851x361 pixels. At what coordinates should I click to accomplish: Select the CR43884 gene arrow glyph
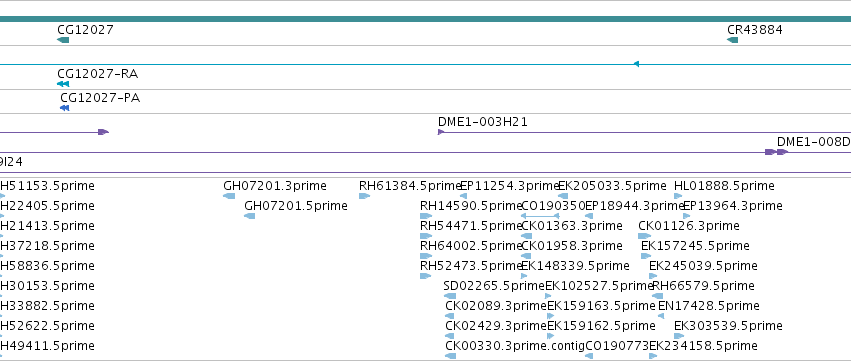point(733,40)
